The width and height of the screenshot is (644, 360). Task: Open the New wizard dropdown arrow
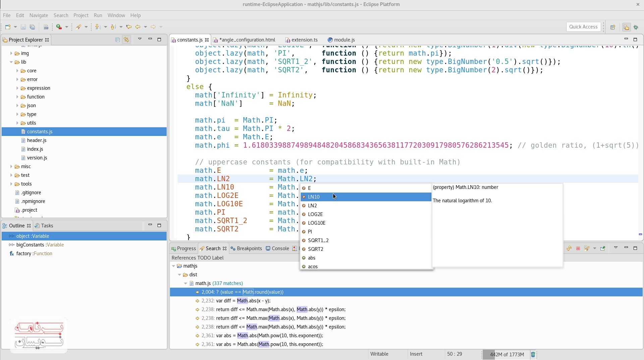coord(15,27)
